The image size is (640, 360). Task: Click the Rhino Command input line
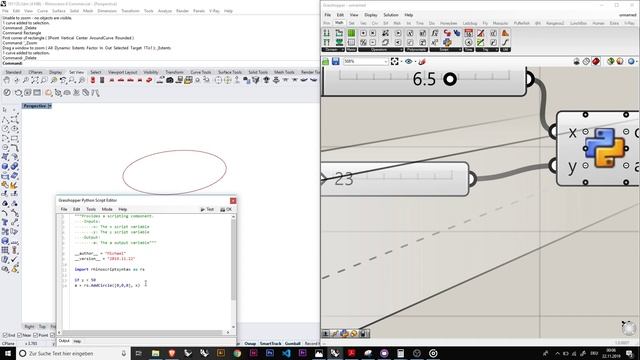click(x=160, y=63)
